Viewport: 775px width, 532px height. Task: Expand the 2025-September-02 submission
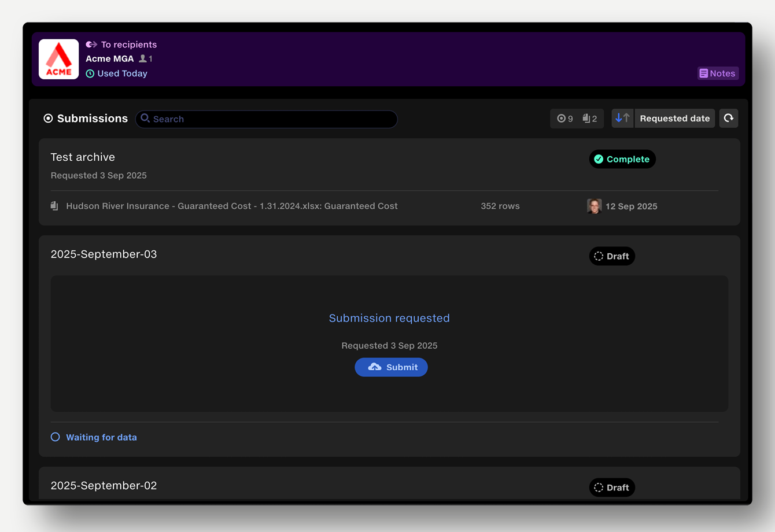coord(104,485)
